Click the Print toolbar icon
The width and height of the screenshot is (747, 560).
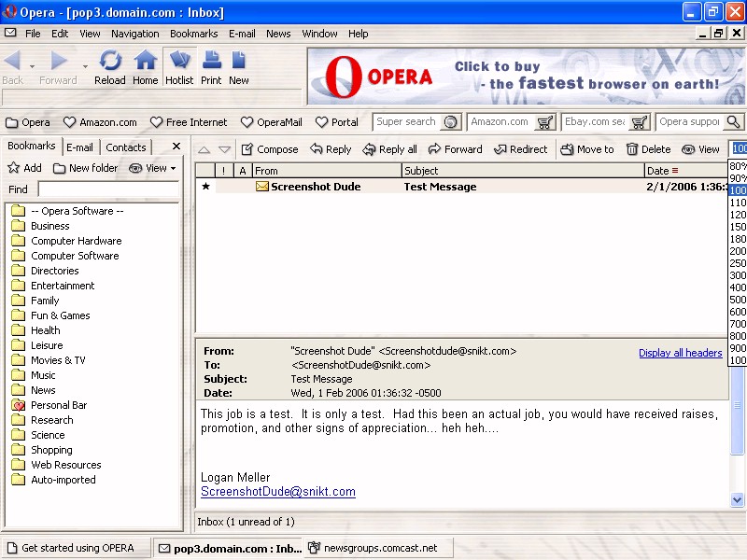click(211, 61)
